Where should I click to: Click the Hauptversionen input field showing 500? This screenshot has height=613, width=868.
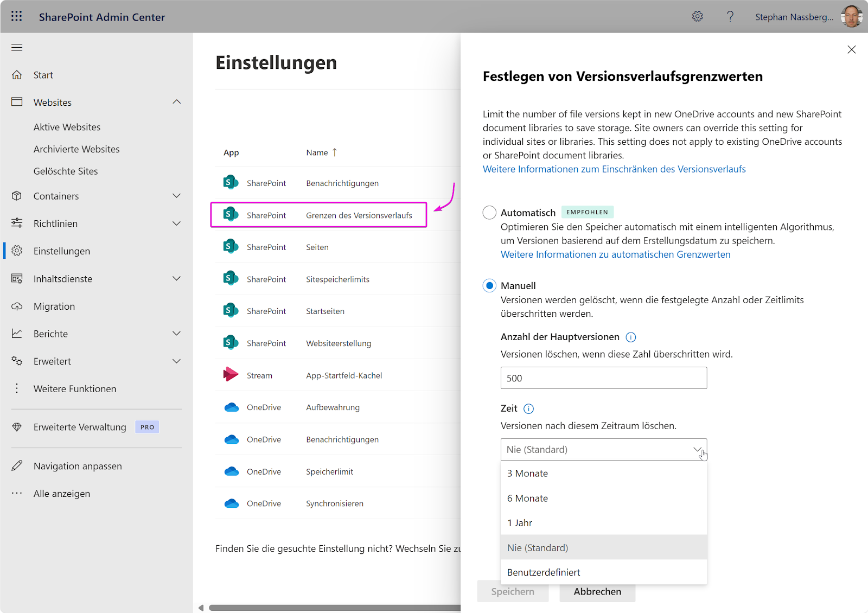604,378
